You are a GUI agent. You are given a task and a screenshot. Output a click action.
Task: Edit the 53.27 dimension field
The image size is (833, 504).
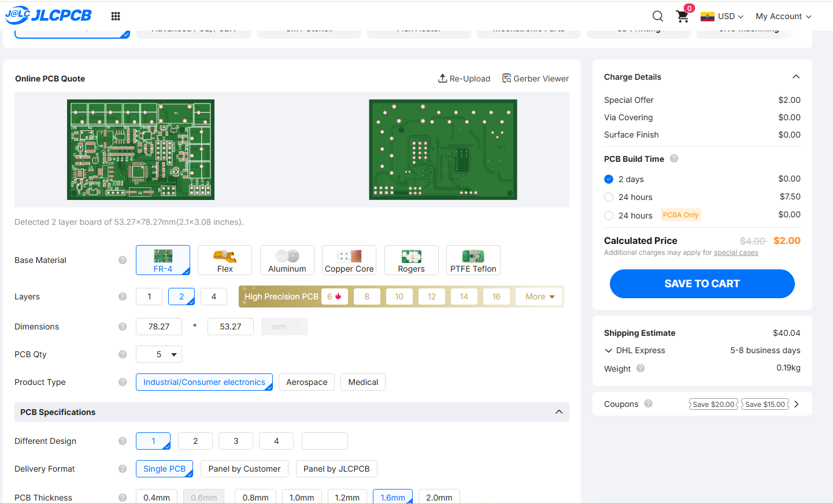tap(231, 327)
